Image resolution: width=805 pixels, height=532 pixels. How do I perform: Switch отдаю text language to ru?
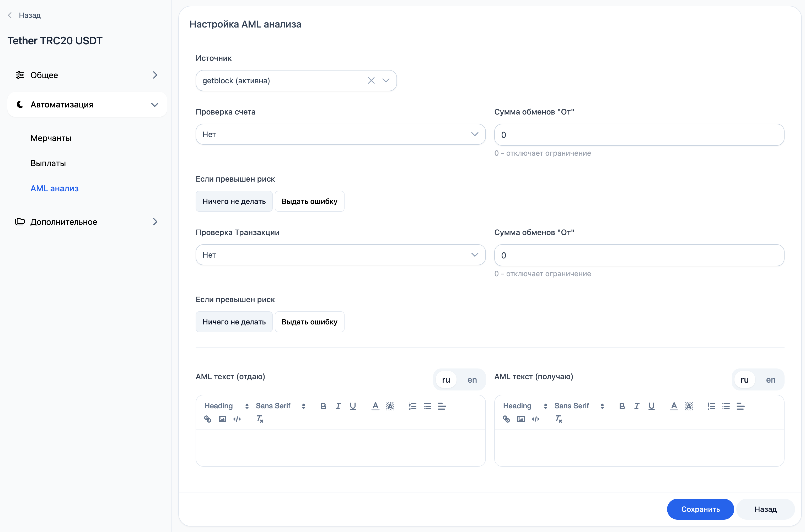(446, 380)
